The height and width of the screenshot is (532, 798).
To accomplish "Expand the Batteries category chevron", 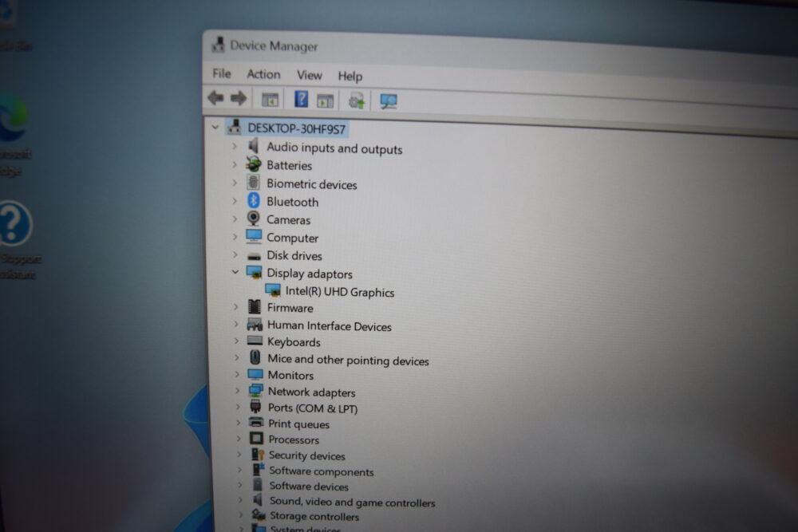I will pyautogui.click(x=234, y=164).
